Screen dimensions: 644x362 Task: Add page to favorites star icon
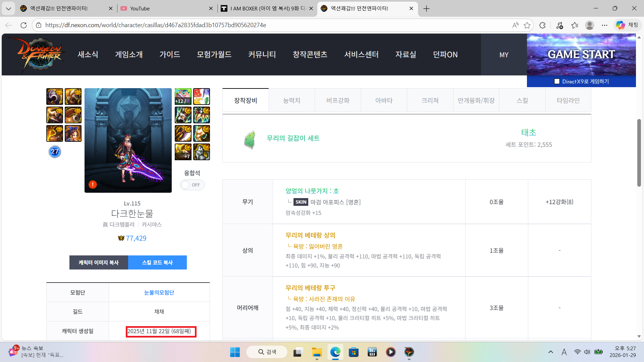(527, 25)
